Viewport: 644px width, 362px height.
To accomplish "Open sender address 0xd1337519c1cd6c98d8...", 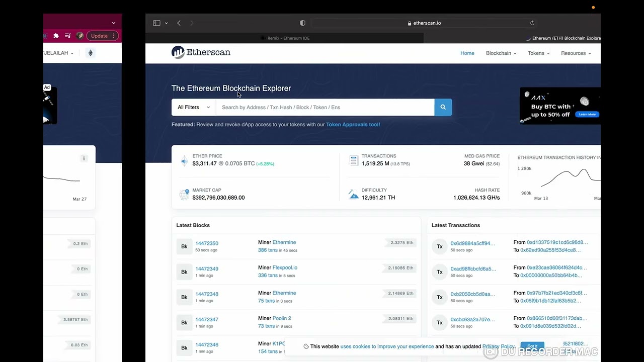I will point(557,242).
